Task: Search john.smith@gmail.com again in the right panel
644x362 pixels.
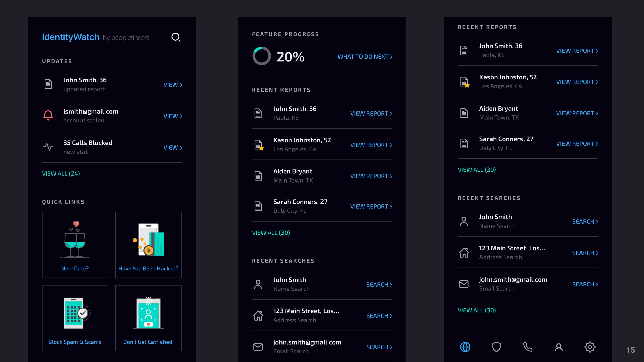Action: [585, 284]
